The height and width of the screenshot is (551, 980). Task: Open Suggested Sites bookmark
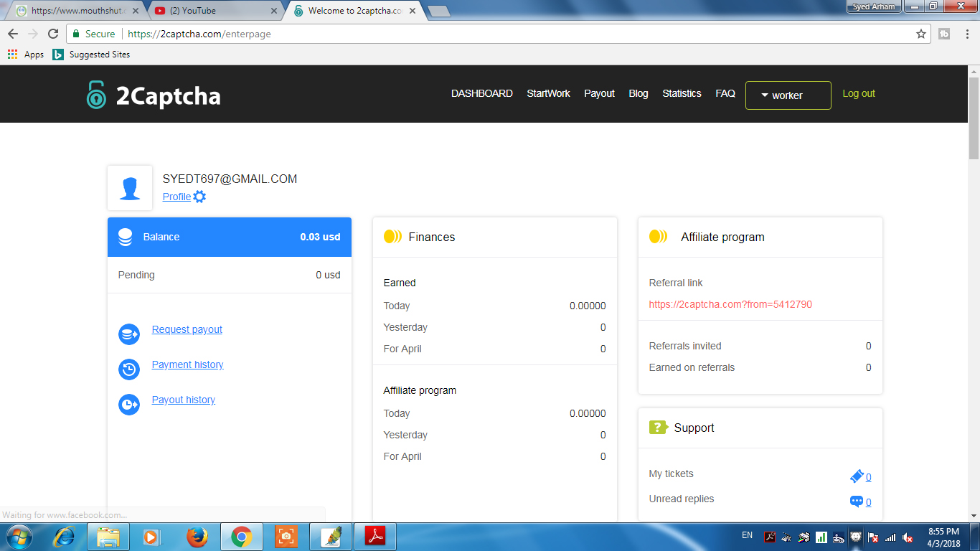(x=91, y=55)
